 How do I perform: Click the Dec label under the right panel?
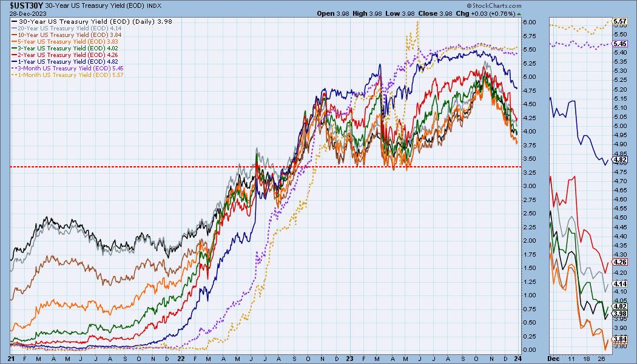click(x=553, y=359)
